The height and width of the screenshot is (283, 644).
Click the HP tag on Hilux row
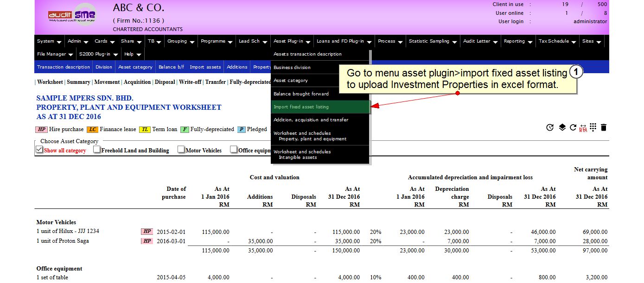(x=147, y=232)
